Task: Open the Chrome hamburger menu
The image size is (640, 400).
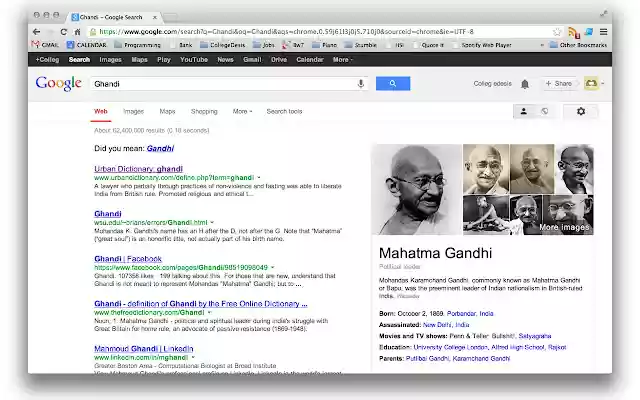Action: pyautogui.click(x=603, y=31)
